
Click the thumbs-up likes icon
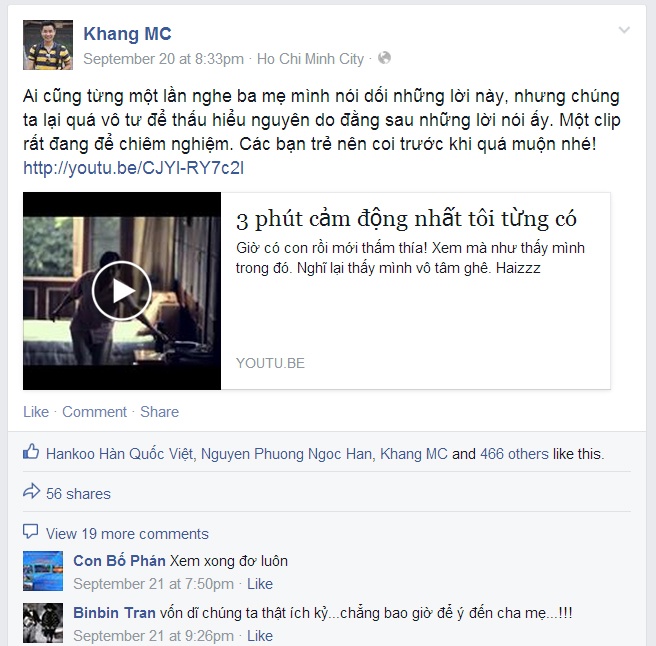tap(31, 452)
